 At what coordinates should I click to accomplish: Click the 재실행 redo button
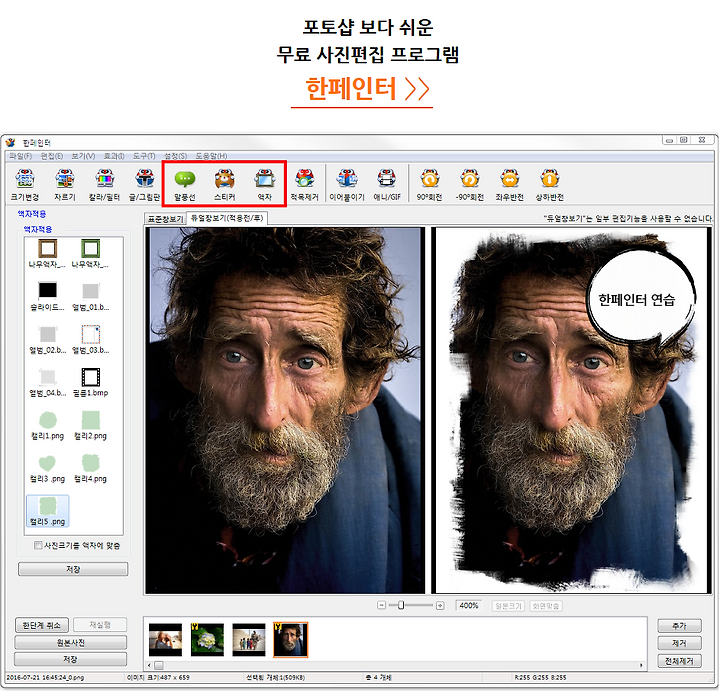[100, 625]
